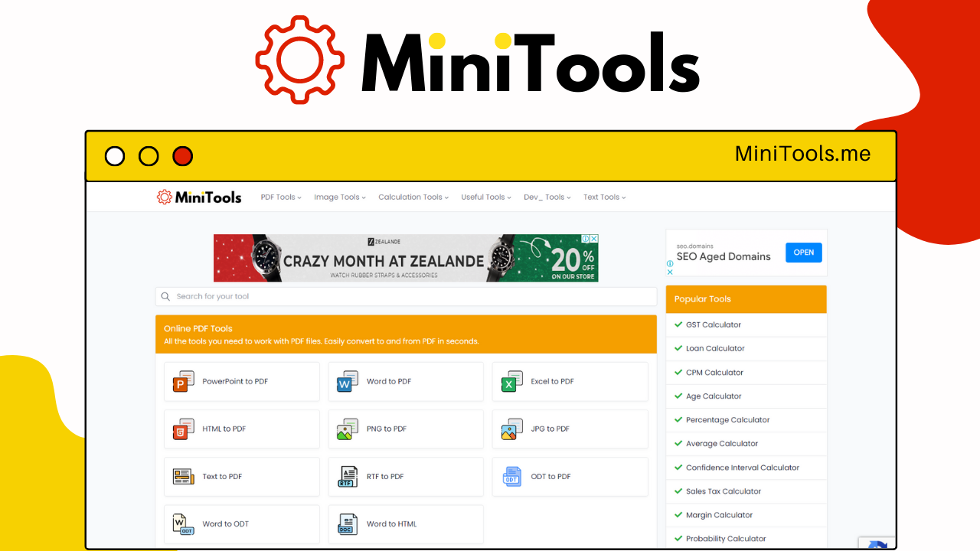Open the Useful Tools dropdown
Screen dimensions: 980x551
[x=486, y=197]
